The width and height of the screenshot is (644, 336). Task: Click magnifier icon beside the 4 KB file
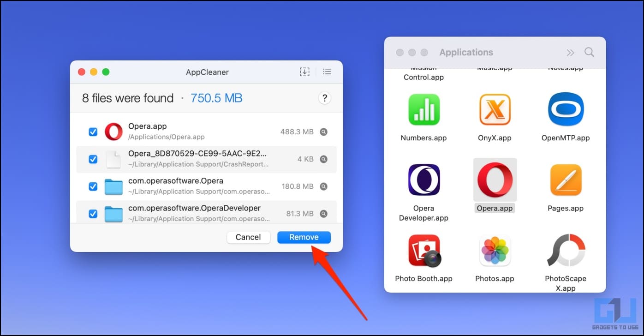point(324,159)
